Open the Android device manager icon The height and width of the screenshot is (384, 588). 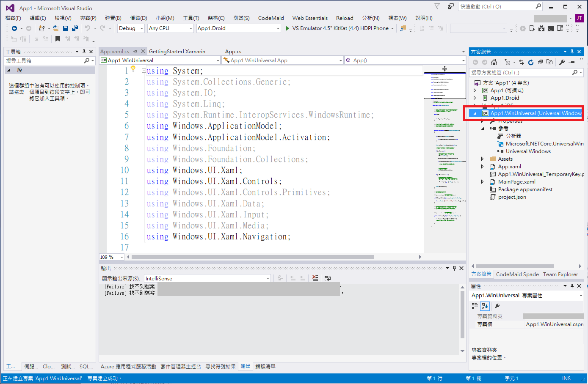[532, 28]
